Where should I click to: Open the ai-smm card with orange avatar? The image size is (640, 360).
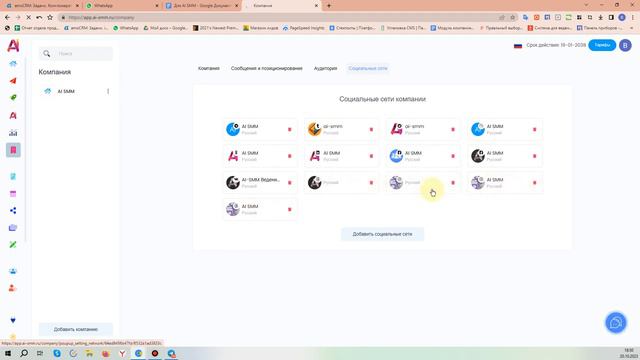(341, 129)
